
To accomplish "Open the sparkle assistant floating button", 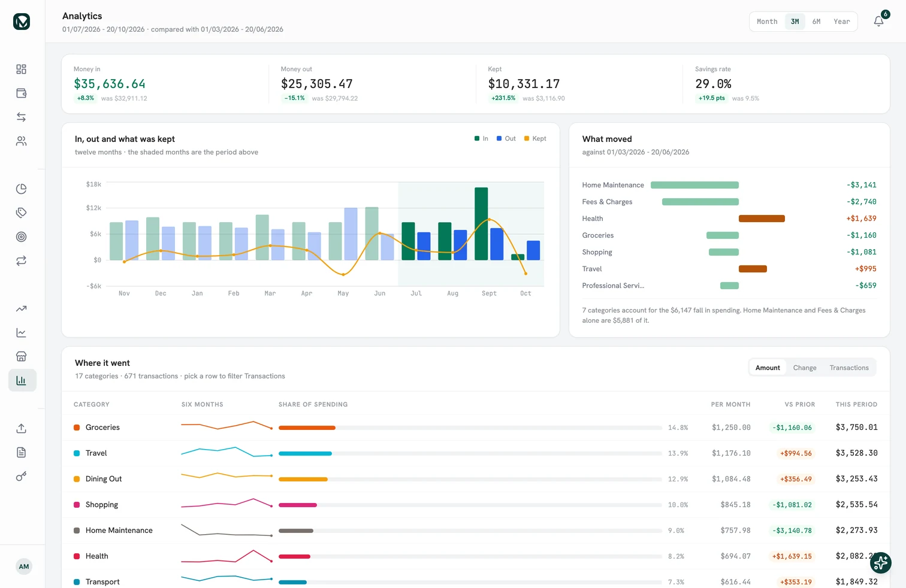I will coord(881,563).
